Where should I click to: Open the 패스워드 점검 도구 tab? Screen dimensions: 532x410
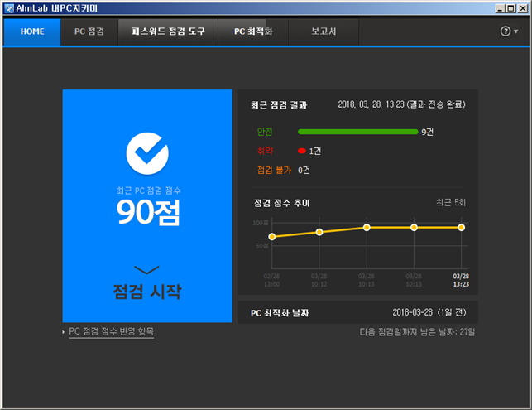[x=168, y=31]
